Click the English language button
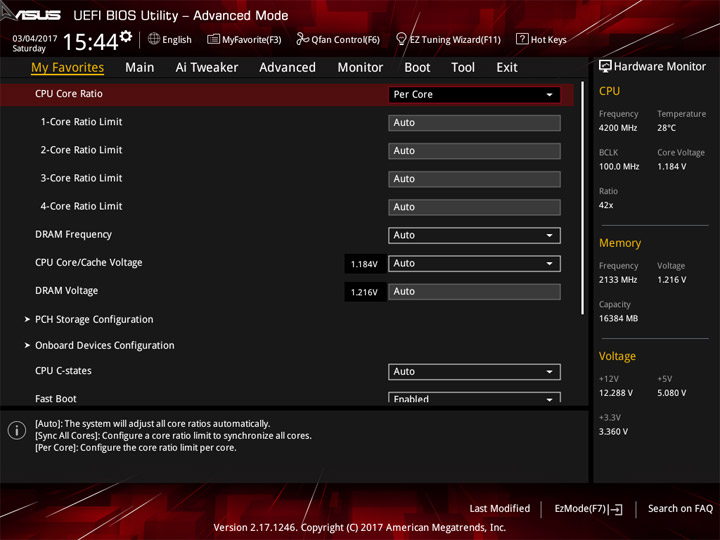The image size is (720, 540). [170, 39]
